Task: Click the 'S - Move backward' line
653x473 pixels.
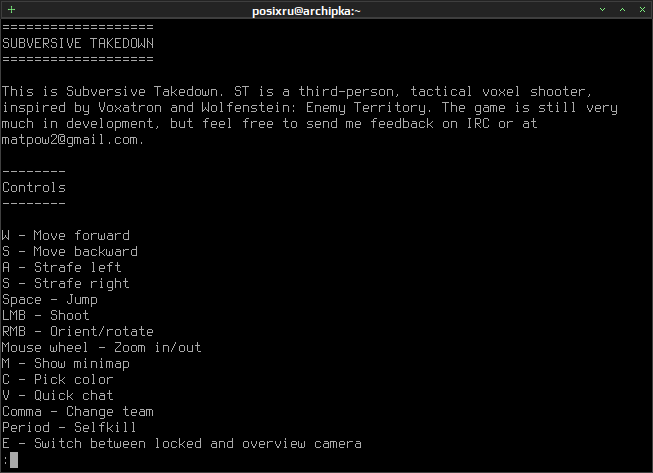Action: [x=70, y=251]
